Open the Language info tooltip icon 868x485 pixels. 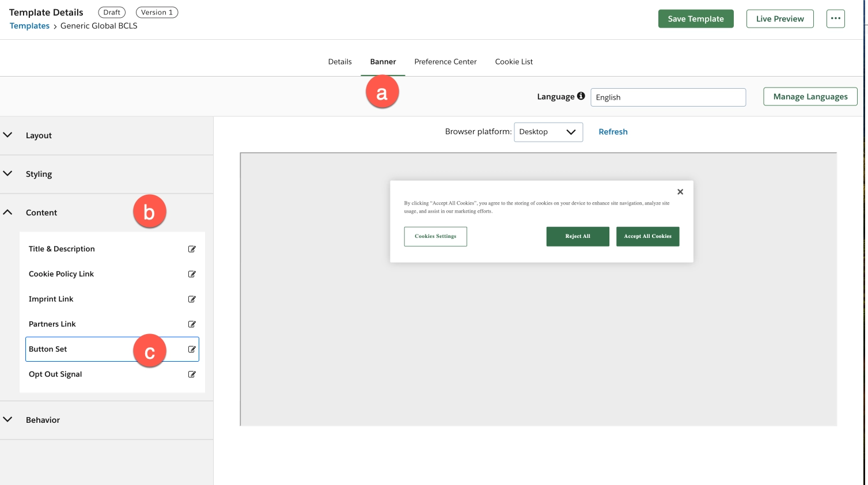(582, 96)
